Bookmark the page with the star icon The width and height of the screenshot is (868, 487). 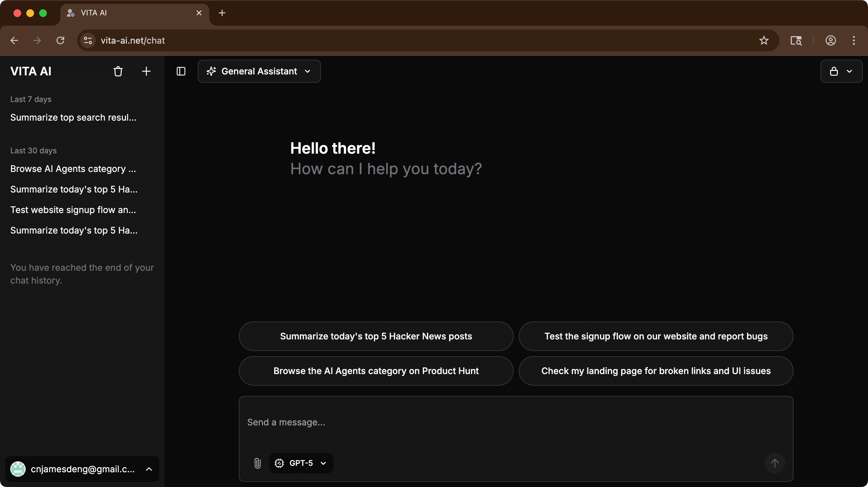pos(764,40)
